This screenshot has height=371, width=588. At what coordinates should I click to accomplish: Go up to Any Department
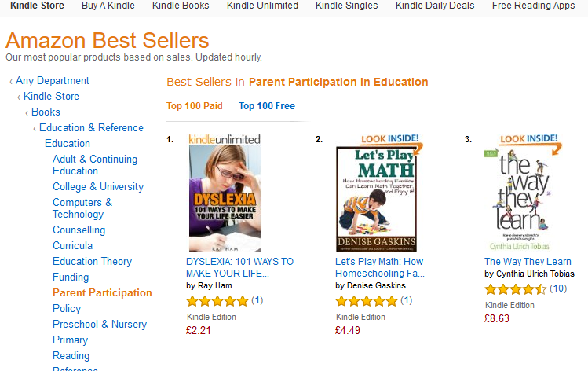point(53,80)
